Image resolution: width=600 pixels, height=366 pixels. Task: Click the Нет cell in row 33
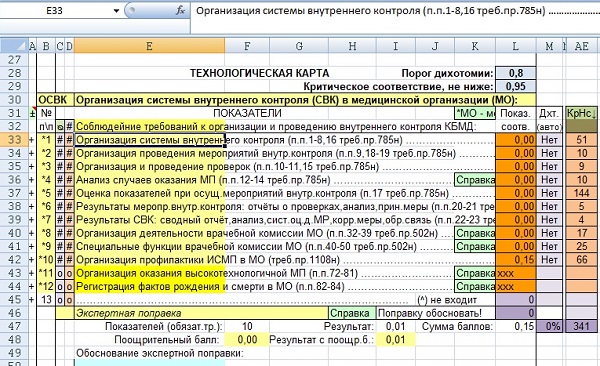tap(549, 140)
